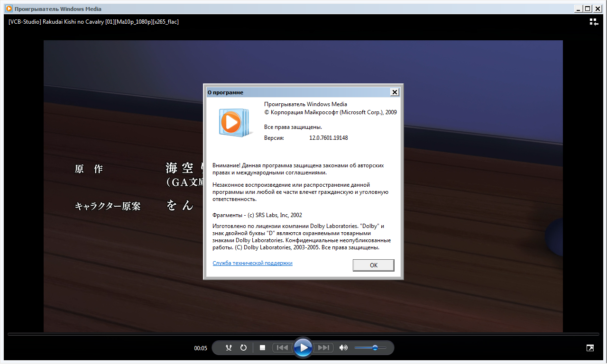Click the text Все права защищены.
The width and height of the screenshot is (607, 364).
[x=293, y=127]
